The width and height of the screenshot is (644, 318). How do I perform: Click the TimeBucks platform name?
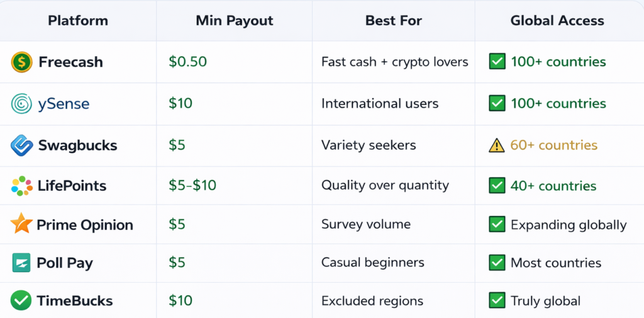point(75,301)
